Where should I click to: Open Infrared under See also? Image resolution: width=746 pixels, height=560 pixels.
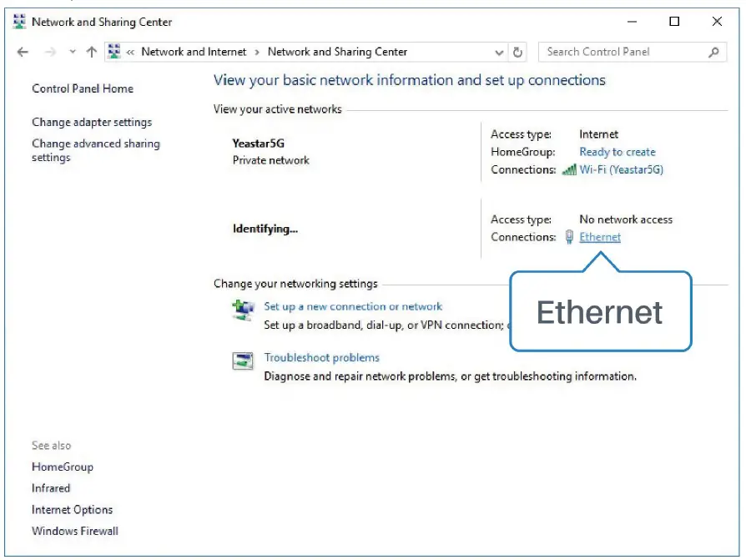click(51, 488)
